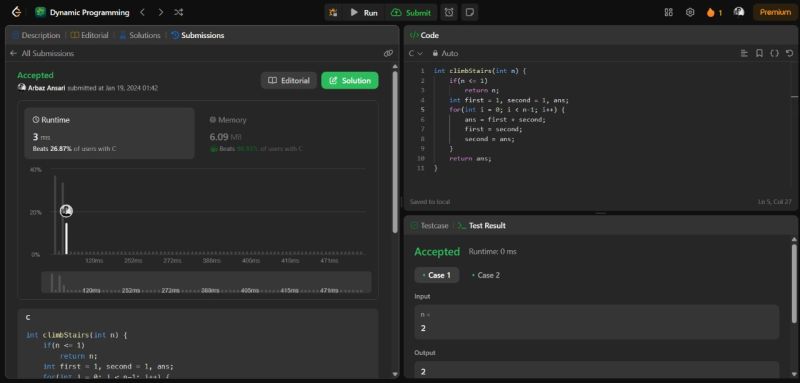The image size is (800, 383).
Task: Select Case 2 result
Action: (486, 275)
